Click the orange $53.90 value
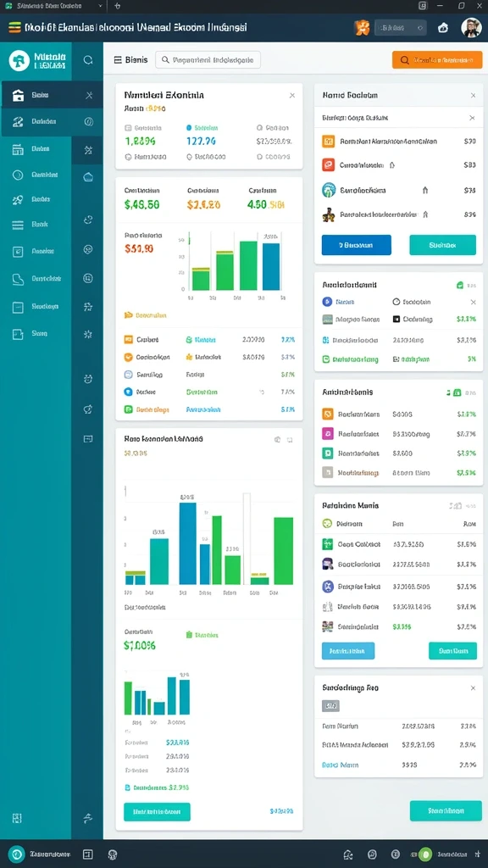488x868 pixels. tap(139, 248)
